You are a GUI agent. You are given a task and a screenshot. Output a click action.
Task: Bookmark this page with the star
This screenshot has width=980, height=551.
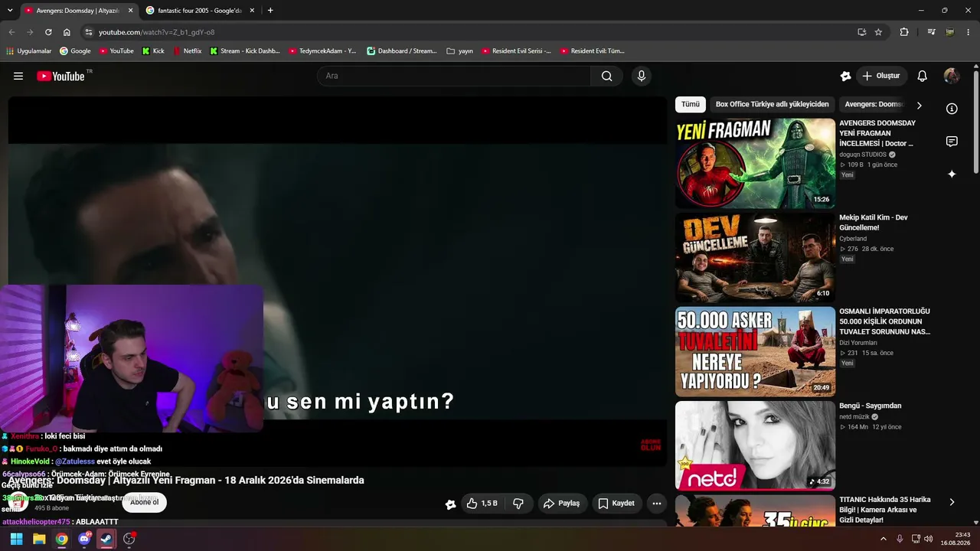click(878, 32)
